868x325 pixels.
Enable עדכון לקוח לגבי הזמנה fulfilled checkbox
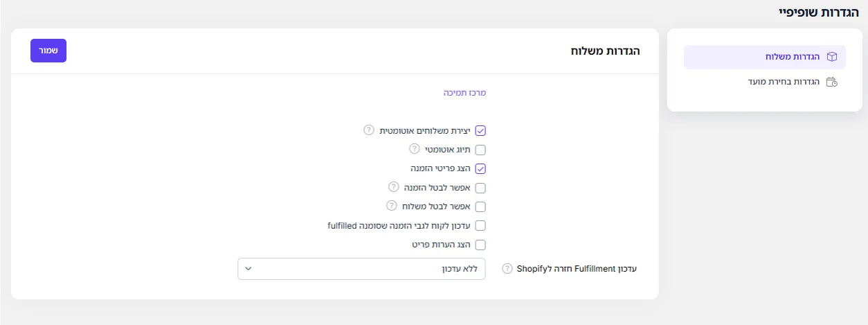(x=480, y=225)
